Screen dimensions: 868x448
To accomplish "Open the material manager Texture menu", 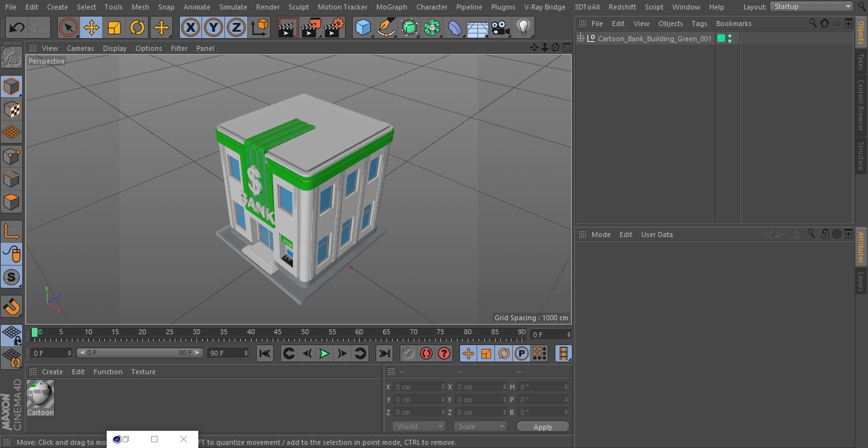I will (143, 372).
